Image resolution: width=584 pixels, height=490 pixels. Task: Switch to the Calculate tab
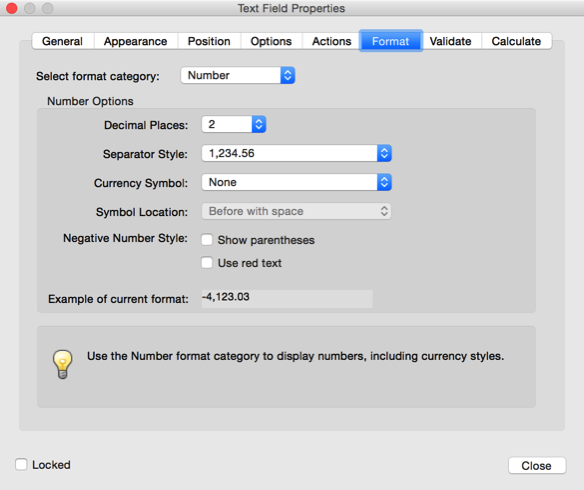click(516, 41)
